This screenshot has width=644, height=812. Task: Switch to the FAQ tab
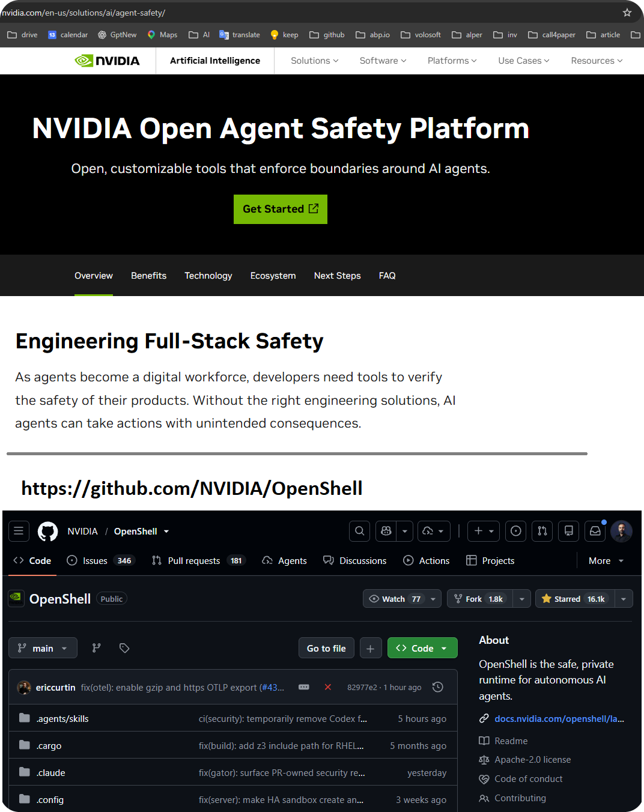(387, 276)
